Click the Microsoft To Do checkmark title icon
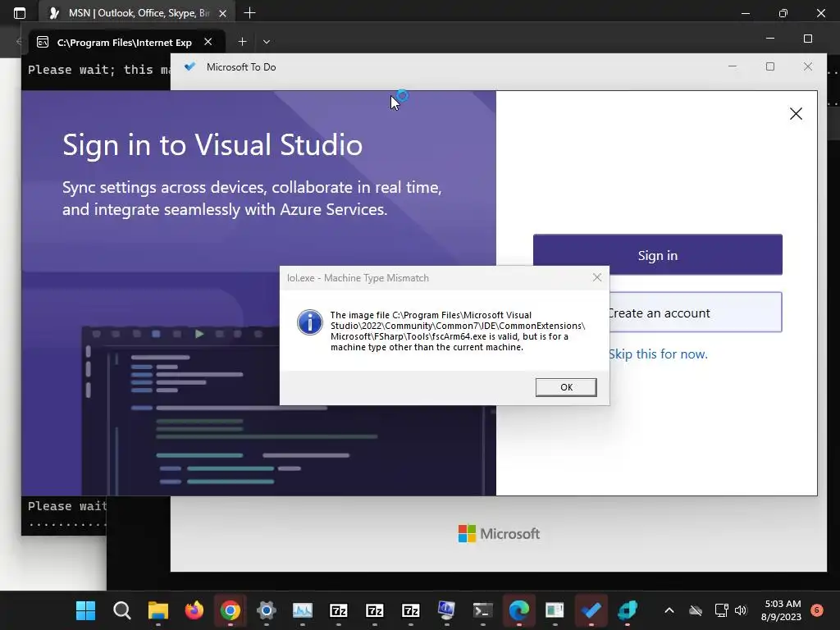The height and width of the screenshot is (630, 840). [x=189, y=66]
